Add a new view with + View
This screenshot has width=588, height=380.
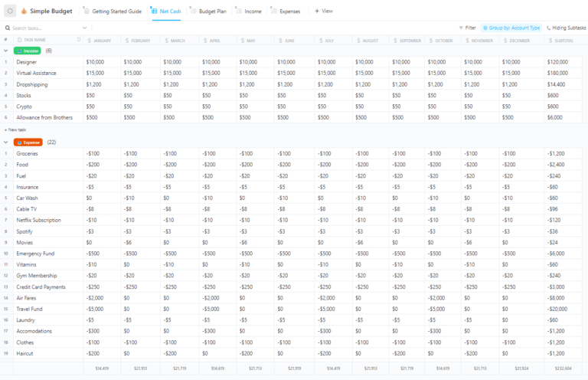(x=324, y=11)
